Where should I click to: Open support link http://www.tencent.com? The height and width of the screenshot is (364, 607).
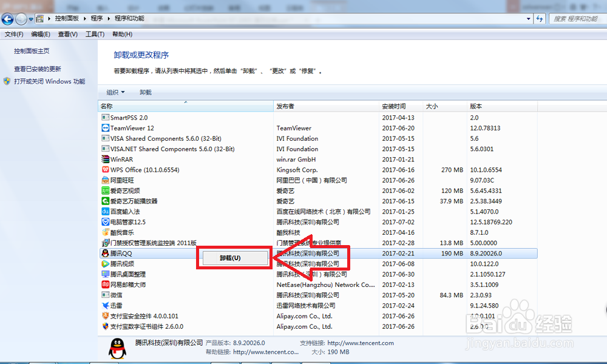tap(361, 343)
